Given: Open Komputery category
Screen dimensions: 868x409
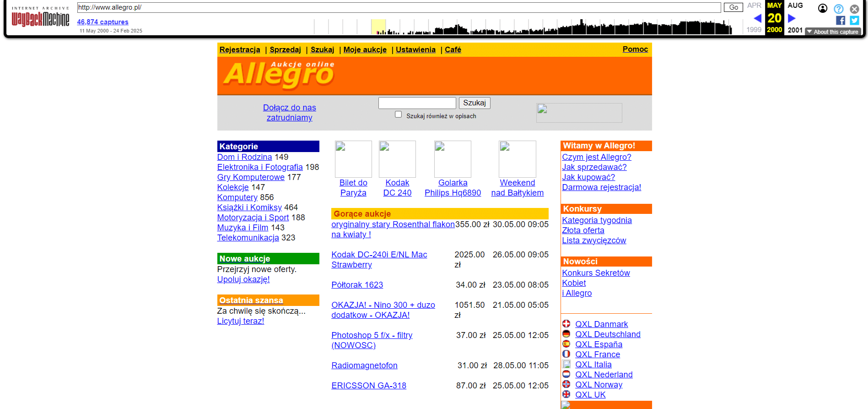Looking at the screenshot, I should coord(237,197).
